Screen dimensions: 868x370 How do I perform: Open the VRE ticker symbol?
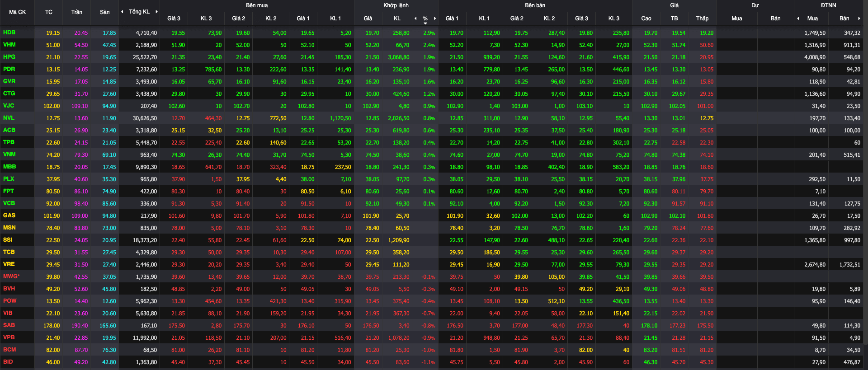9,264
